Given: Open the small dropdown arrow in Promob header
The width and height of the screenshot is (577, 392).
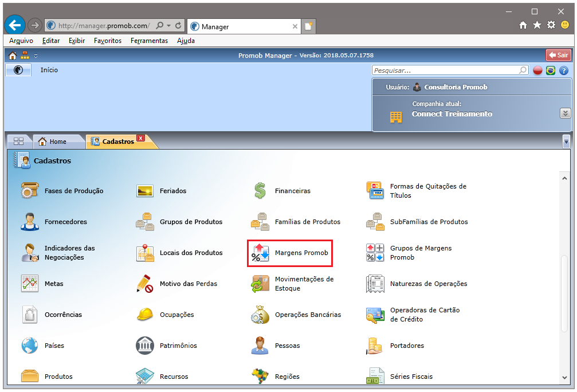Looking at the screenshot, I should [36, 56].
